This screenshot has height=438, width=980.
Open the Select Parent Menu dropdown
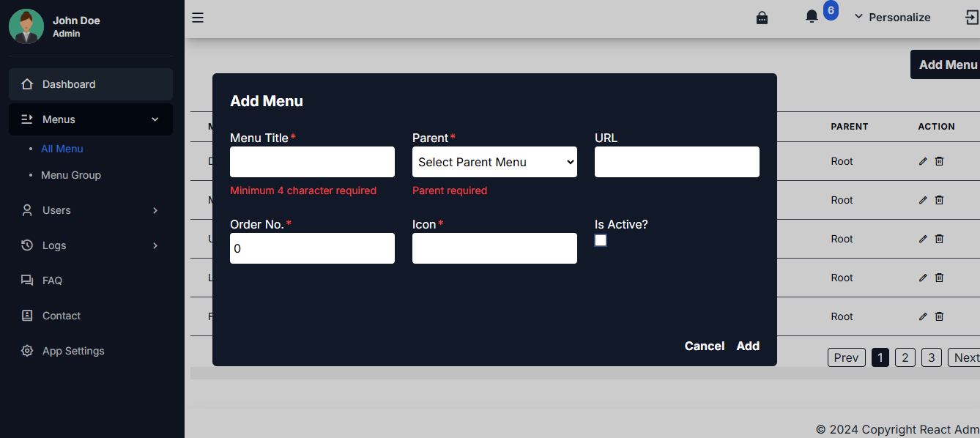click(494, 162)
